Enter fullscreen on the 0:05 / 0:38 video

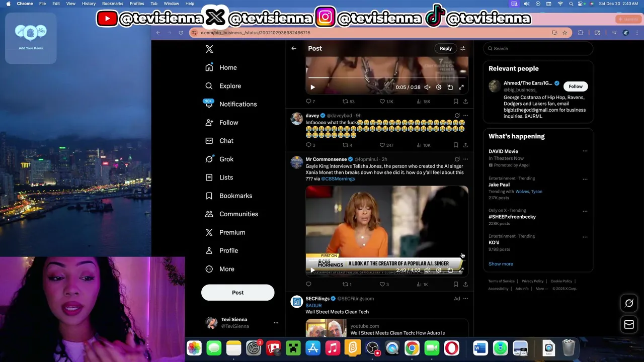pos(461,87)
